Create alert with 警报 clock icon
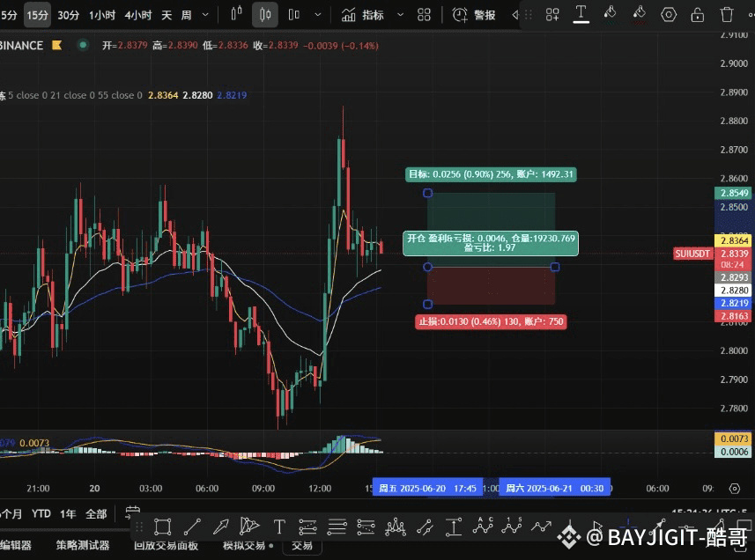The width and height of the screenshot is (755, 560). tap(474, 15)
